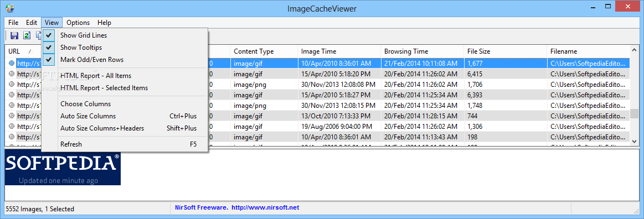This screenshot has width=644, height=219.
Task: Click the Softpedia preview image
Action: click(x=63, y=168)
